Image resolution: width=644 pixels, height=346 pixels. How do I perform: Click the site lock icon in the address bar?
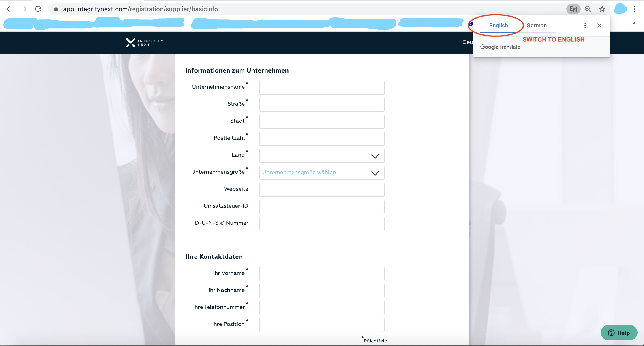click(56, 9)
